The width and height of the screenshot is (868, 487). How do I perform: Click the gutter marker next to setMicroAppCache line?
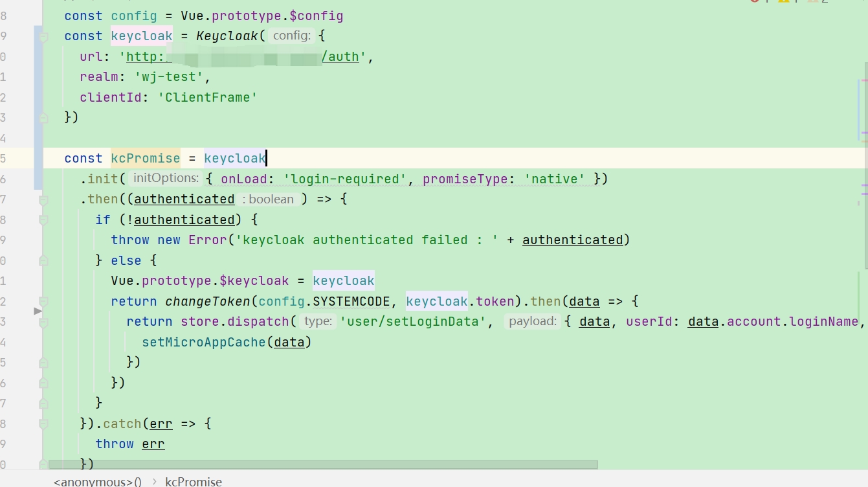[x=43, y=341]
